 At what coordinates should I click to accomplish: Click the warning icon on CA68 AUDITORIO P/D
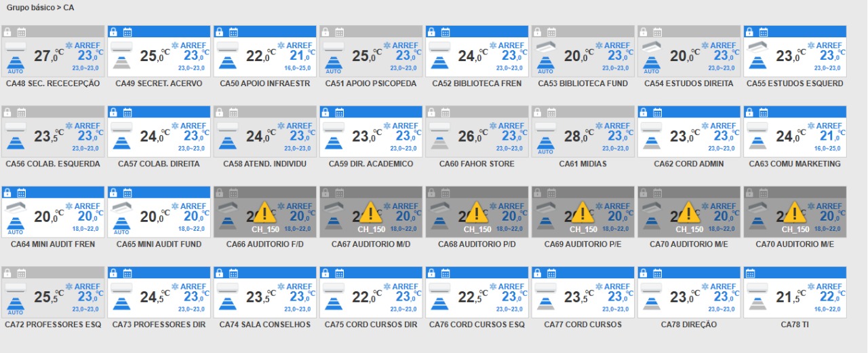tap(476, 212)
